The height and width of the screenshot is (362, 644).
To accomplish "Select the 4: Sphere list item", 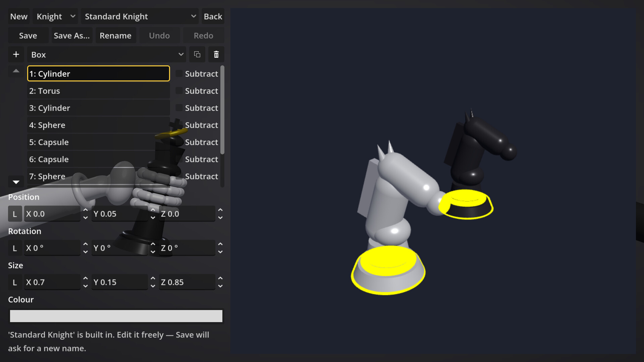I will 99,125.
